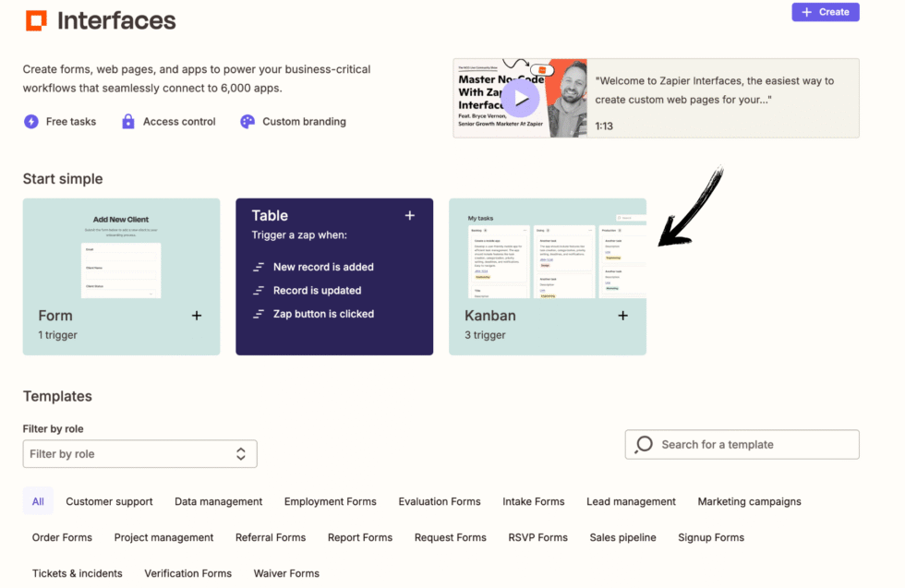Click the Zapier Interfaces logo icon

(x=36, y=19)
